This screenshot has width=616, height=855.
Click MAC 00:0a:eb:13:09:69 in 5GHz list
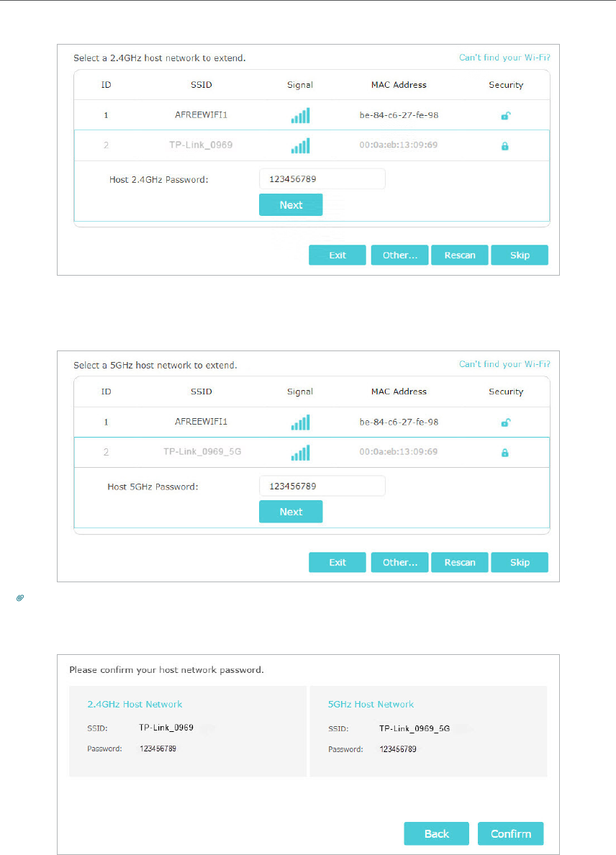[399, 451]
